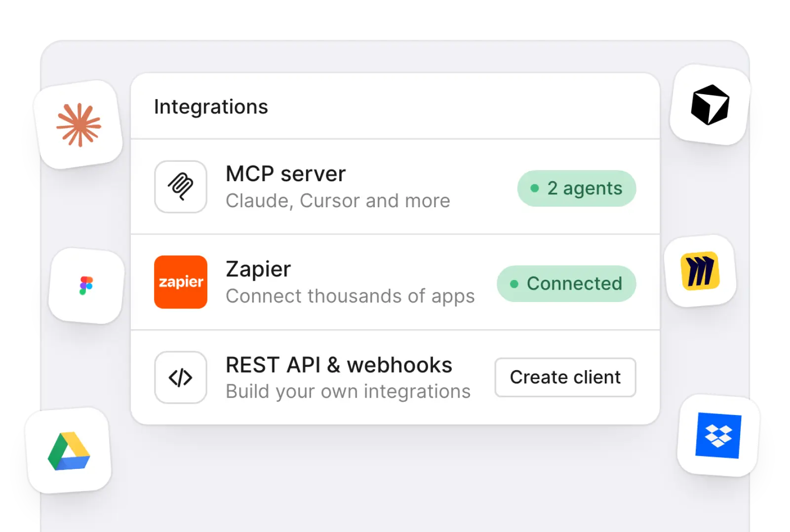This screenshot has height=532, width=790.
Task: Click the Connected status badge
Action: point(566,284)
